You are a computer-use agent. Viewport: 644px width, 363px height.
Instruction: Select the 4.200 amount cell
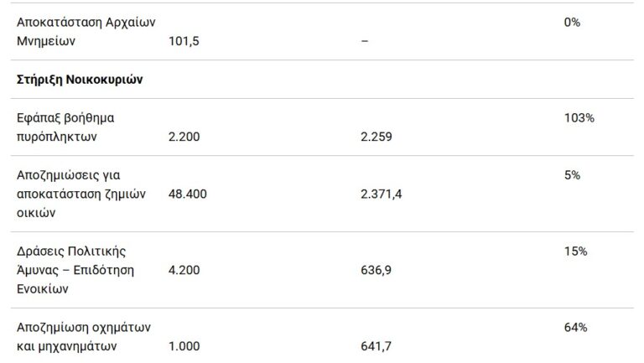pyautogui.click(x=184, y=270)
